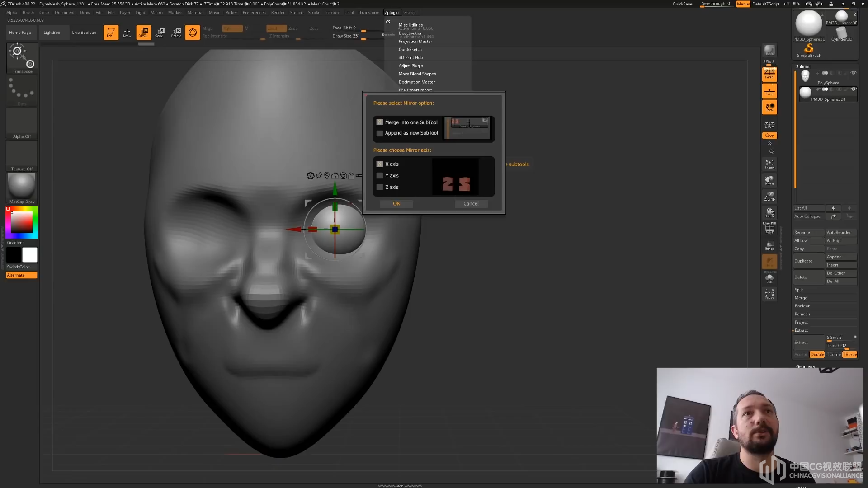The image size is (868, 488).
Task: Toggle the Double extract option
Action: (x=817, y=354)
